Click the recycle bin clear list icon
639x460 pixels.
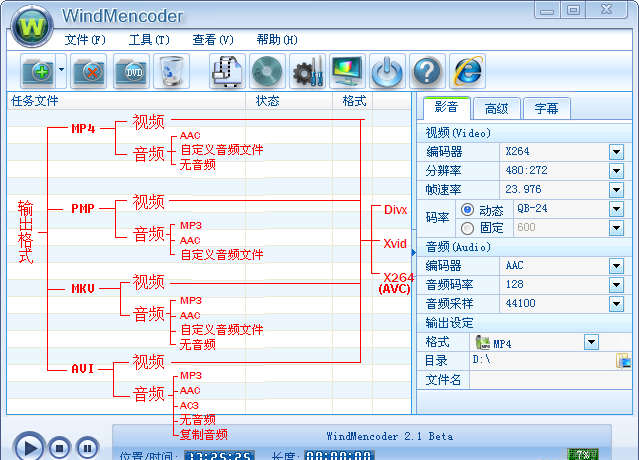click(x=172, y=71)
